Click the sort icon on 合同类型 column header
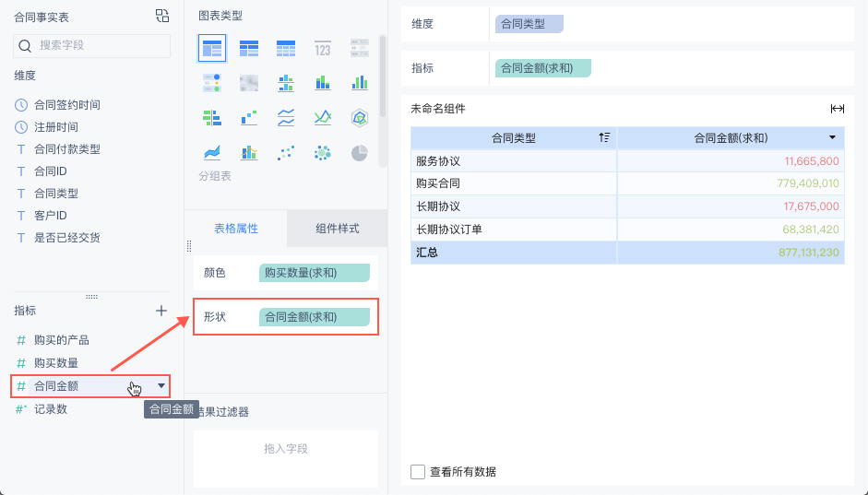 604,138
